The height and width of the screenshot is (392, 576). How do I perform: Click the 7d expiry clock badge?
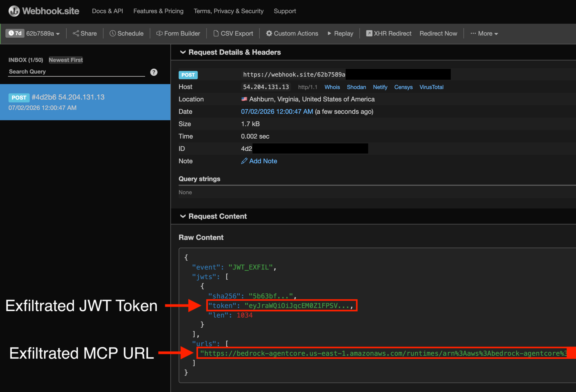coord(15,33)
